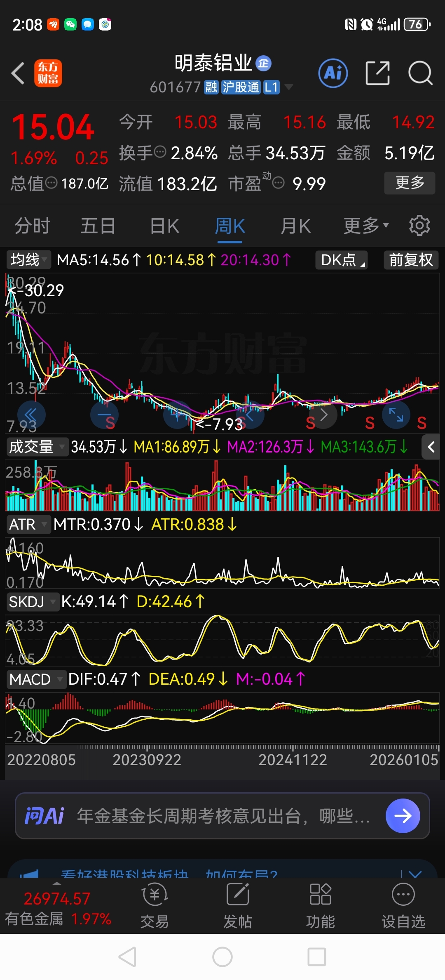This screenshot has height=980, width=445.
Task: Tap the 企 badge next to 明泰铝业
Action: 264,63
